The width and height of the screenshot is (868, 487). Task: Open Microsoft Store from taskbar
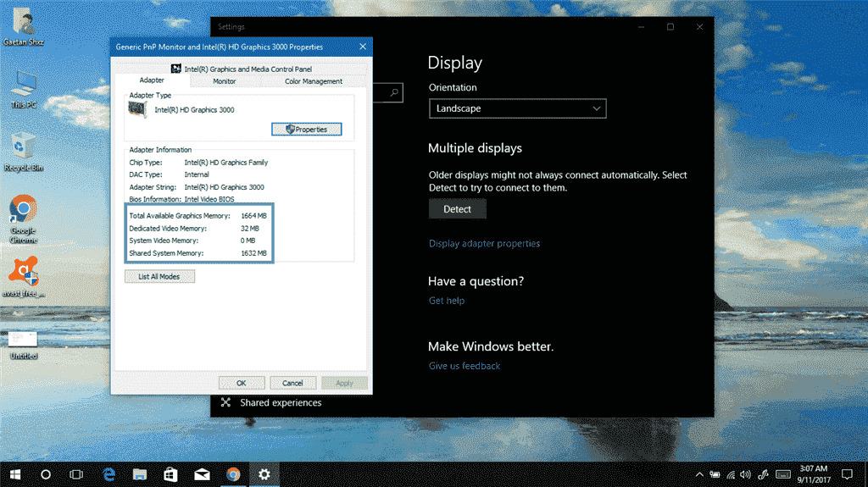coord(170,474)
